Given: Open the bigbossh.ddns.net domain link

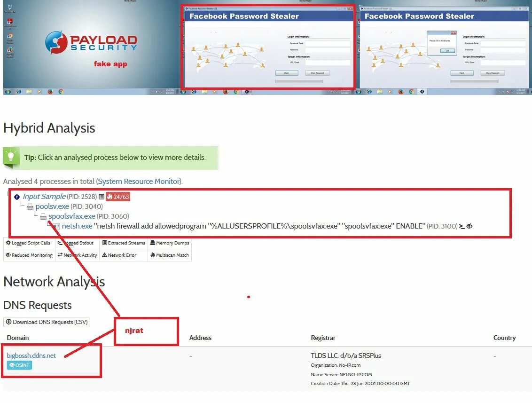Looking at the screenshot, I should tap(31, 356).
